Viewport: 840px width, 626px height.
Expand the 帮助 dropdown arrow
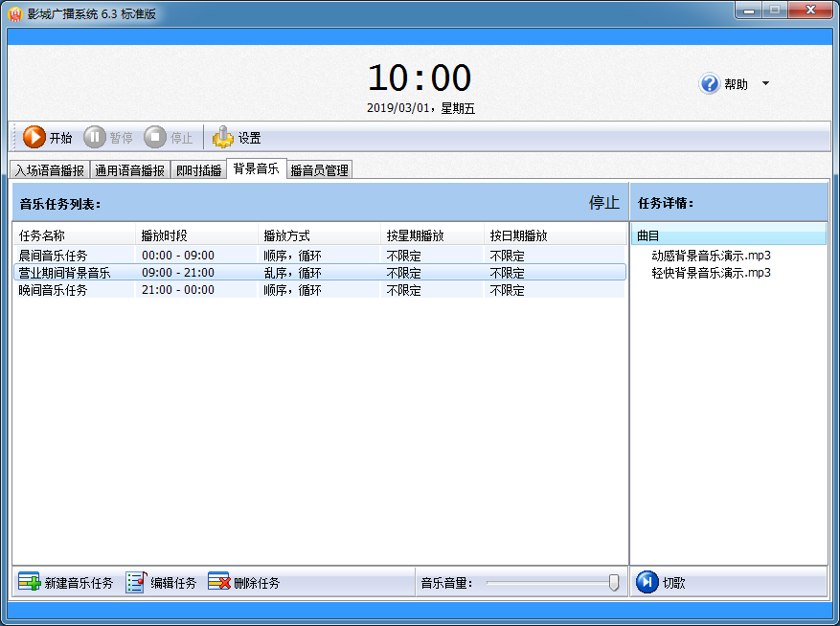point(765,83)
